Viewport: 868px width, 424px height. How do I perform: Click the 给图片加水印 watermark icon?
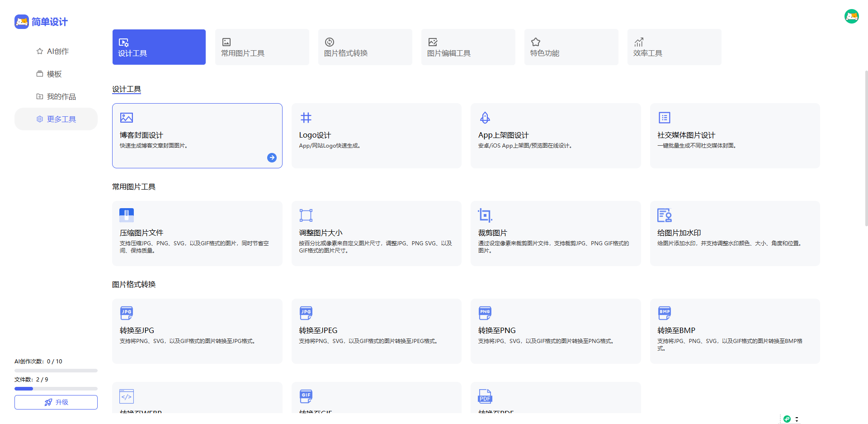coord(665,215)
